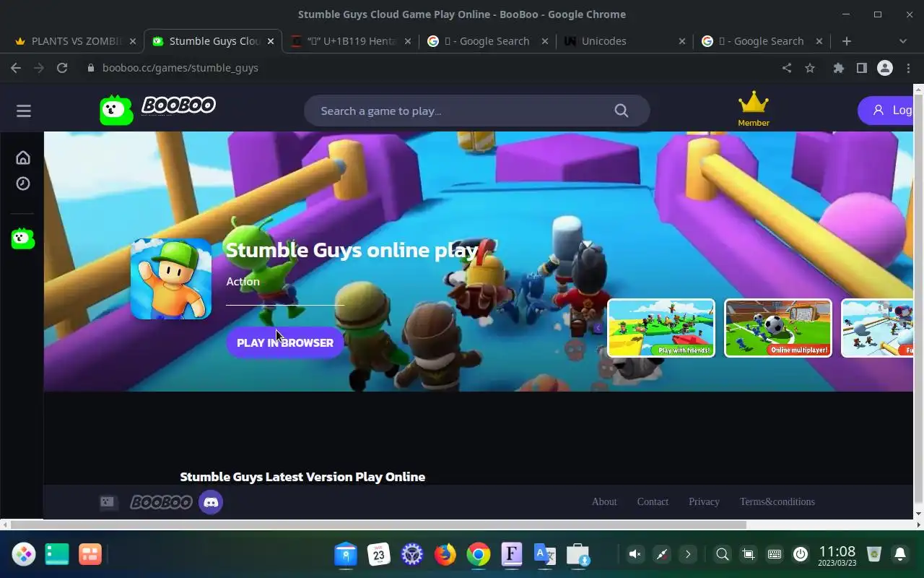The height and width of the screenshot is (578, 924).
Task: Toggle Chrome side panel
Action: [x=861, y=68]
